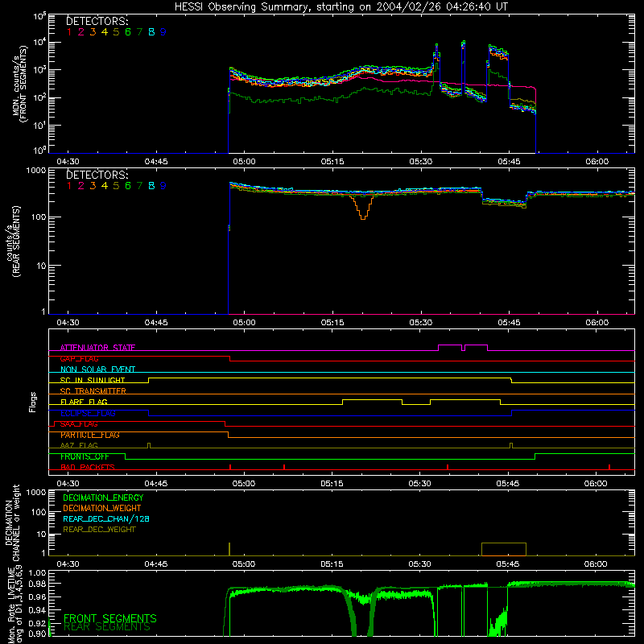Click the FRONT SEGMENTS livetime legend label
644x644 pixels.
click(110, 618)
